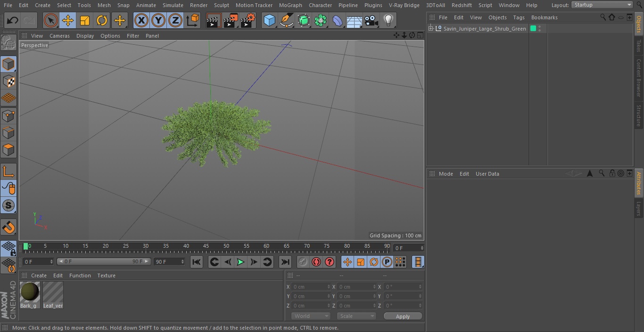Switch to Points mode
The width and height of the screenshot is (644, 332).
point(8,115)
